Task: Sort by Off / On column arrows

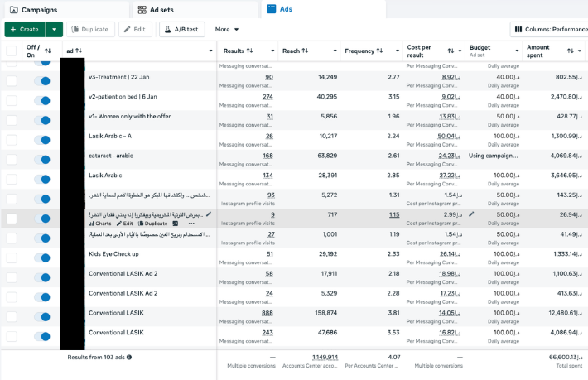Action: click(x=48, y=51)
